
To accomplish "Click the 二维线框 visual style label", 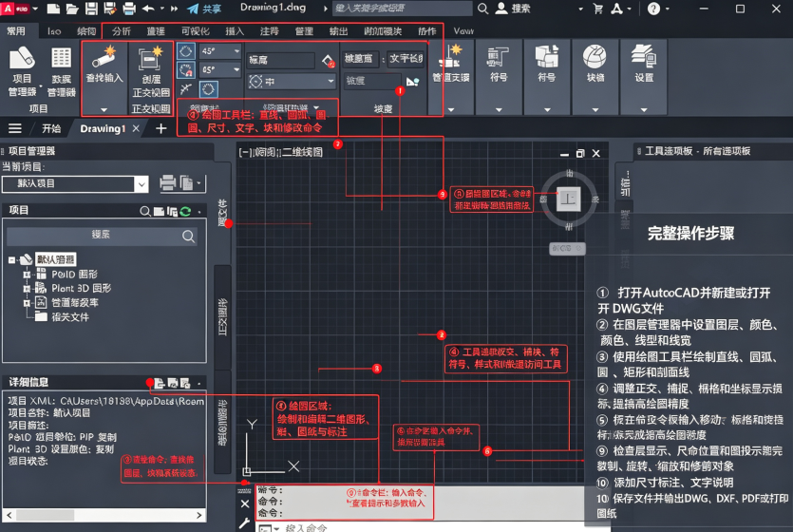I will (302, 152).
